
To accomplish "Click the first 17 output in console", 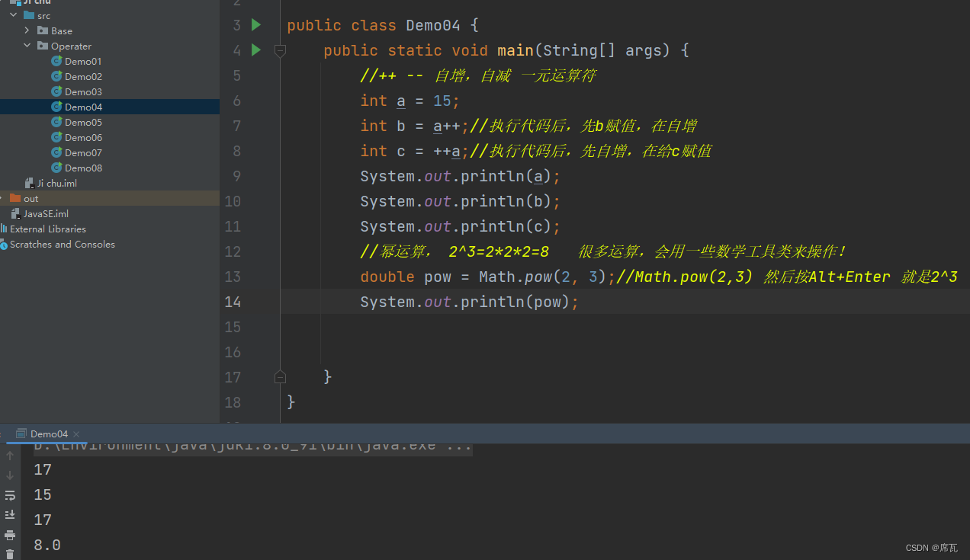I will click(x=43, y=469).
